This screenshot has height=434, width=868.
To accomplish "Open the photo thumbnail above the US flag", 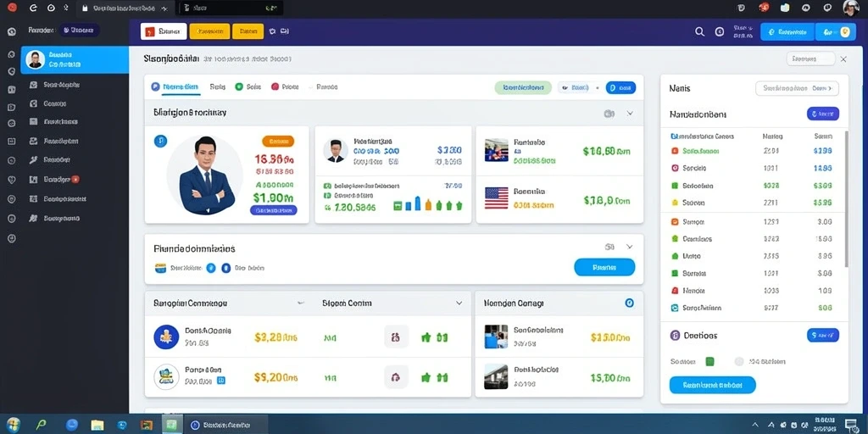I will point(496,150).
